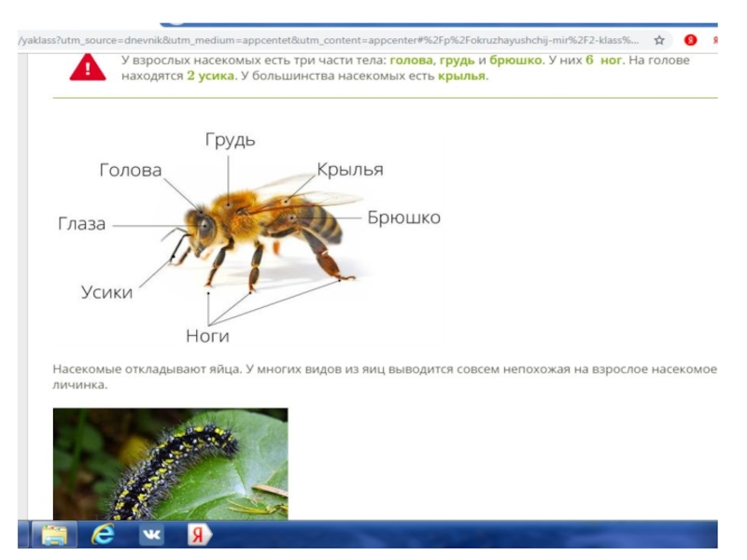Click the "Брюшко" diagram label
The height and width of the screenshot is (560, 747).
403,217
